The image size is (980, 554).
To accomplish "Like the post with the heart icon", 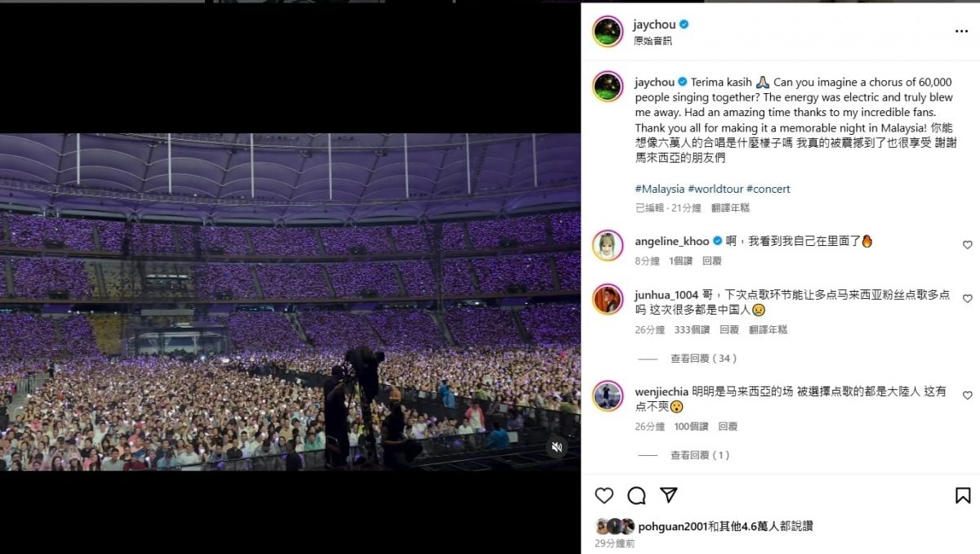I will click(x=604, y=495).
